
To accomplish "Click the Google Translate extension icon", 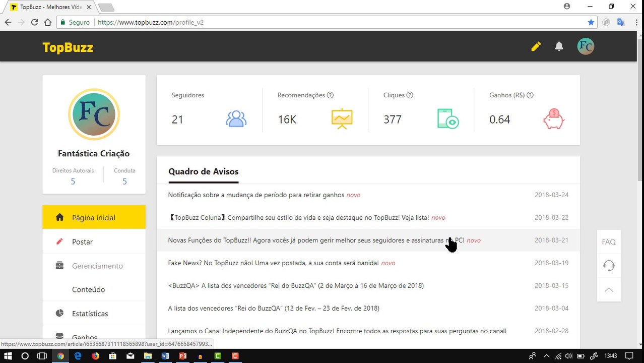I will coord(621,22).
